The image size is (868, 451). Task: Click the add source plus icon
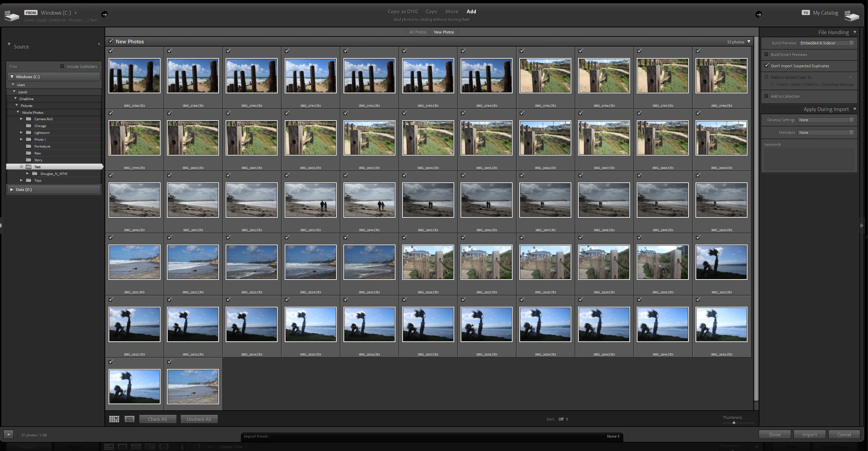[99, 44]
